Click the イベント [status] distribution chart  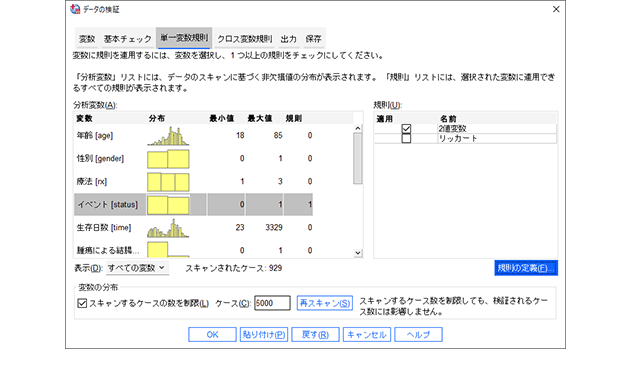pyautogui.click(x=168, y=204)
